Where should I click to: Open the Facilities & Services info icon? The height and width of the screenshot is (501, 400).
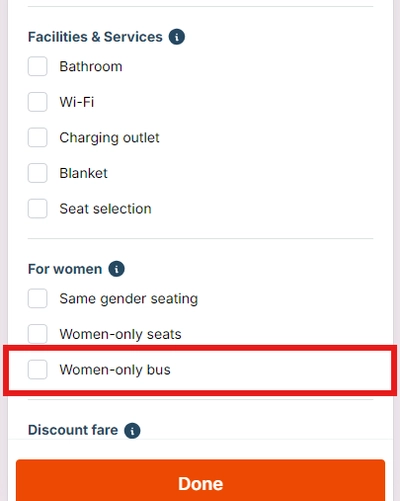click(177, 37)
